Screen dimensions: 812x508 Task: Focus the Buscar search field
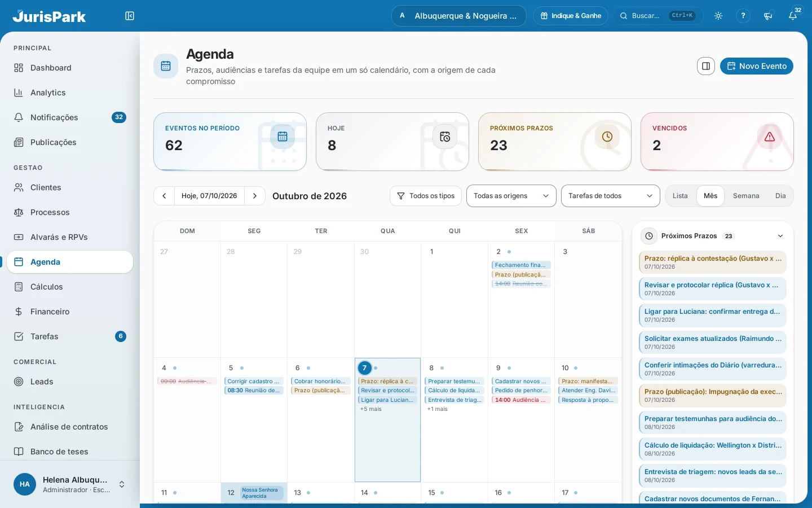(658, 16)
